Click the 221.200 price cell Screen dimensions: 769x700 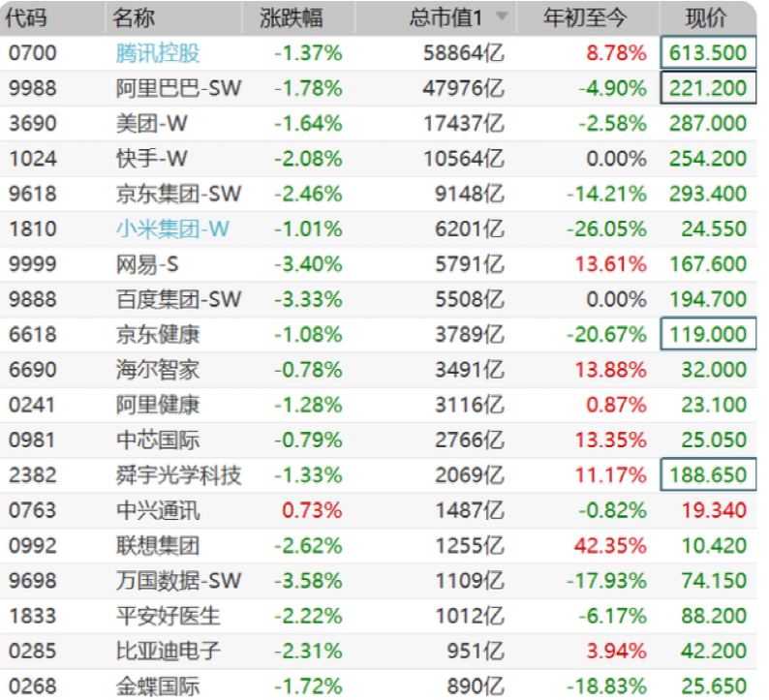[x=708, y=88]
